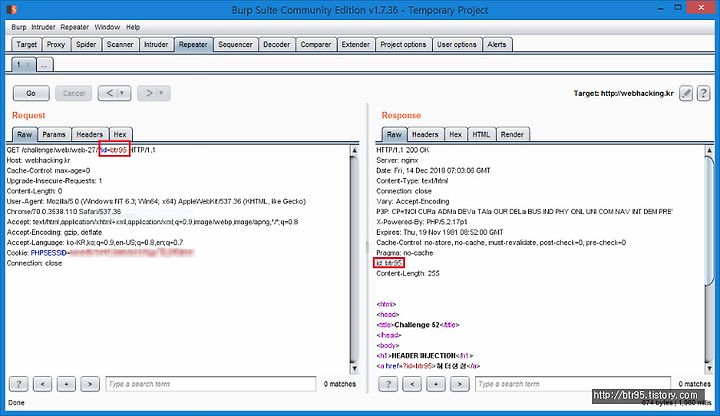
Task: Click response pane scrollbar up arrow
Action: click(709, 150)
